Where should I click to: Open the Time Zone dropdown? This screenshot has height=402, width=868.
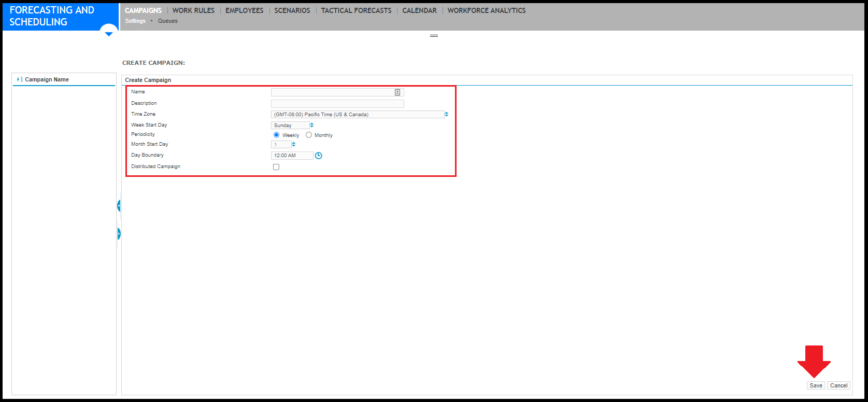360,115
